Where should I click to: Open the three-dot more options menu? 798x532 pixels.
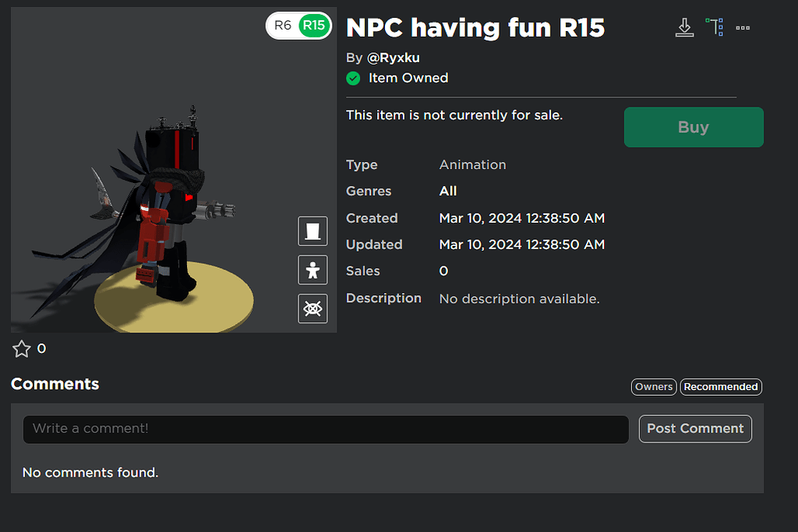click(743, 28)
